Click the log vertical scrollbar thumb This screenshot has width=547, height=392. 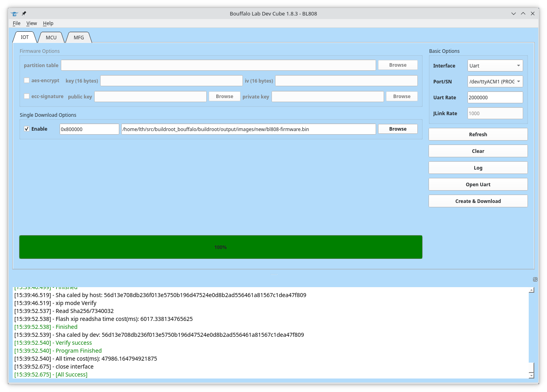(531, 367)
